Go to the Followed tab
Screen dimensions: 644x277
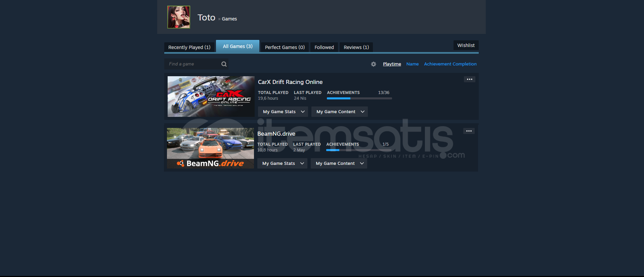[x=324, y=47]
